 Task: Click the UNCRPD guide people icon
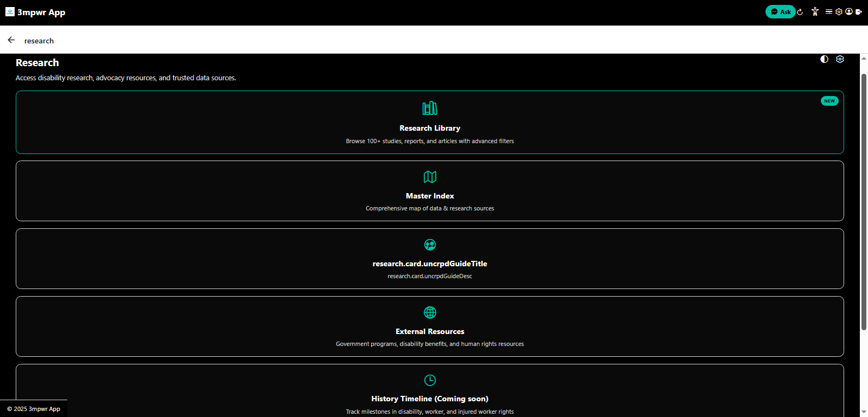coord(430,245)
